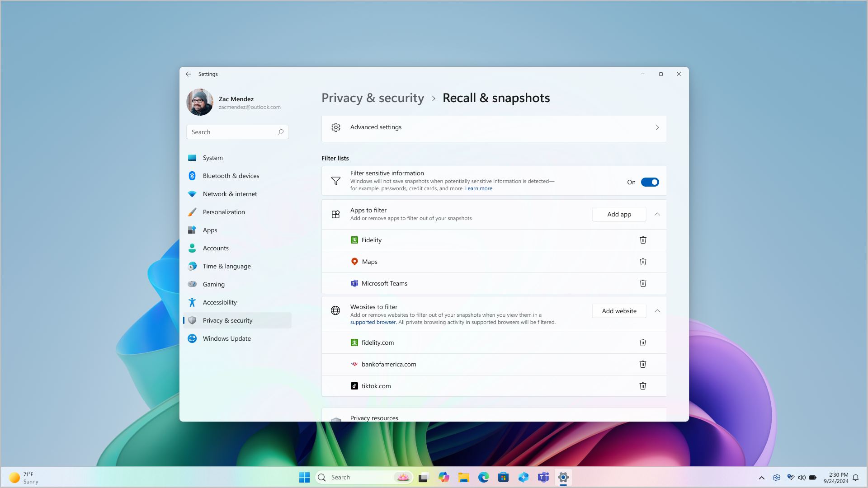Screen dimensions: 868x488
Task: Click the Fidelity app delete icon
Action: coord(643,239)
